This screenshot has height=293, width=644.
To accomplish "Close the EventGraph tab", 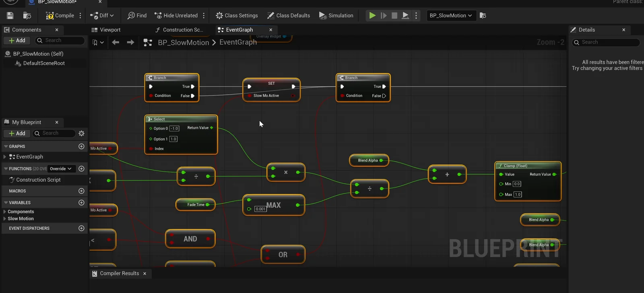I will 271,30.
